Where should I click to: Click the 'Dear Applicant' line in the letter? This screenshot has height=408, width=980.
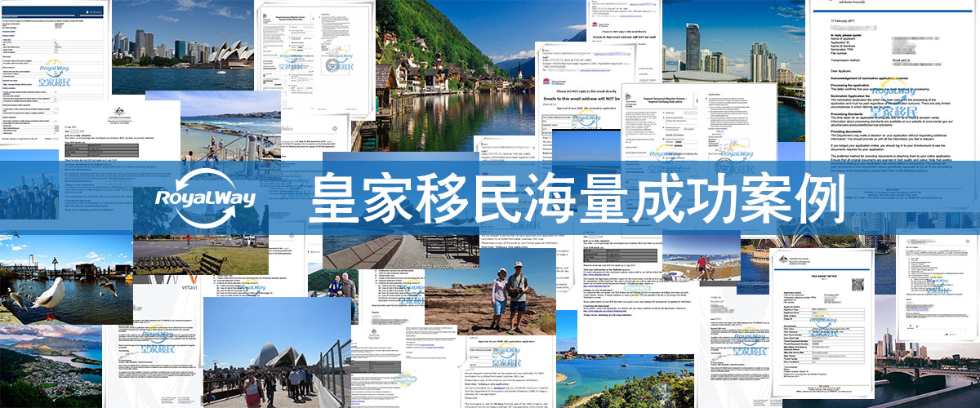pos(840,70)
